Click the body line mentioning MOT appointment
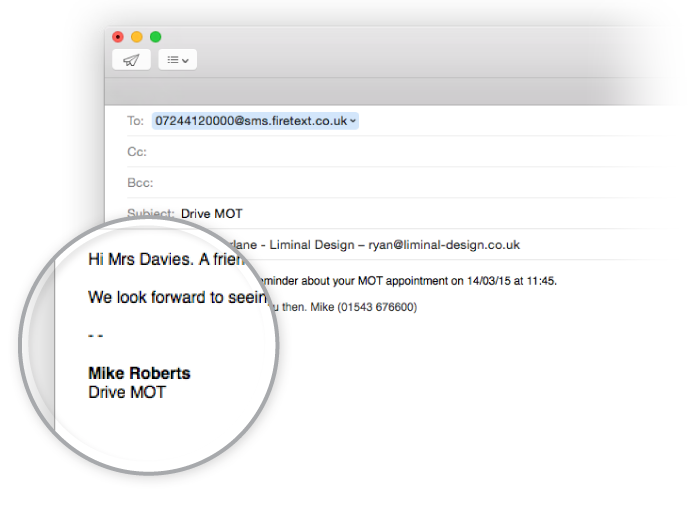The image size is (700, 507). pyautogui.click(x=410, y=281)
